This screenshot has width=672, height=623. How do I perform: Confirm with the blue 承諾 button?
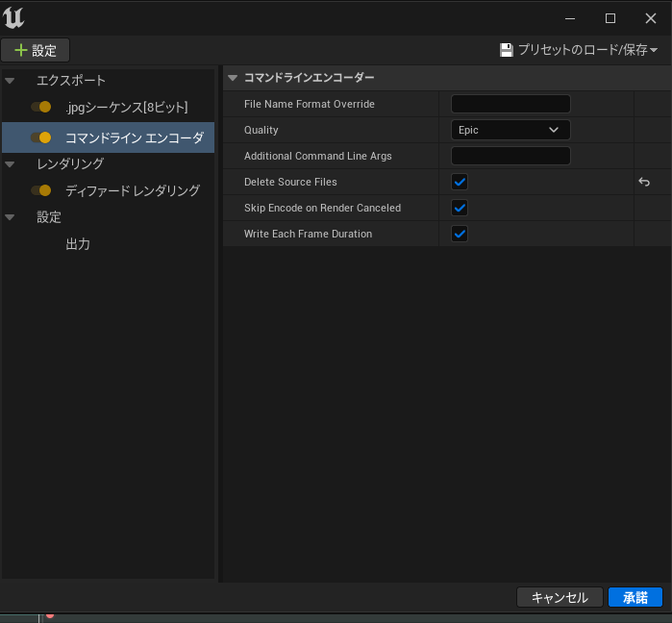tap(635, 597)
